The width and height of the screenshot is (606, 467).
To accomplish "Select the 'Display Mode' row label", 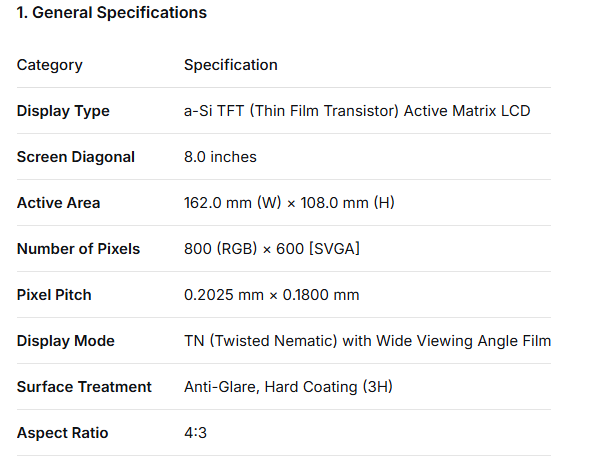I will 66,341.
